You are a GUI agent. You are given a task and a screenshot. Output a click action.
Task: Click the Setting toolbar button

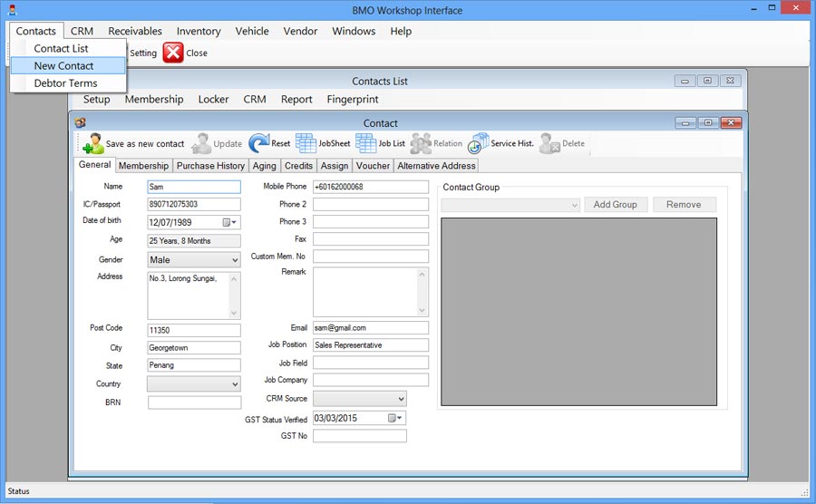(143, 53)
